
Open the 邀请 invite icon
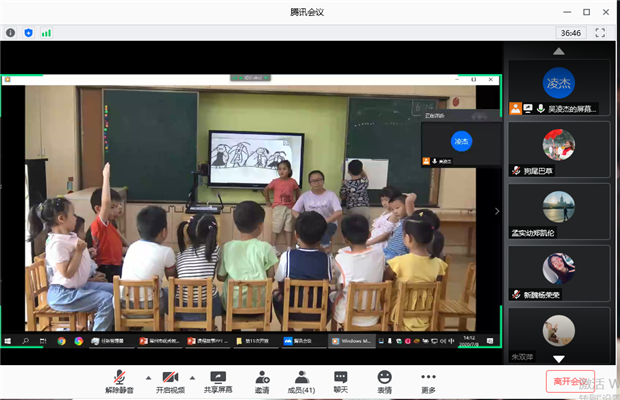point(262,381)
